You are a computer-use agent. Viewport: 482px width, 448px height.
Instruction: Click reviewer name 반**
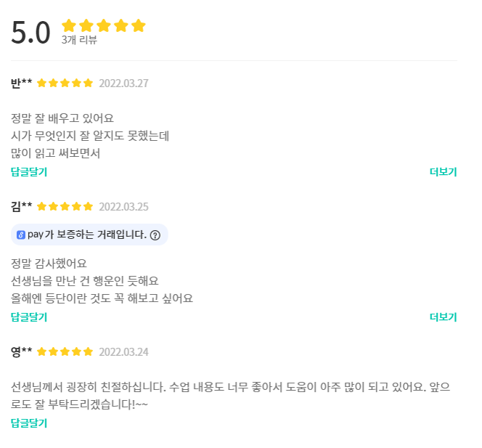[x=22, y=83]
